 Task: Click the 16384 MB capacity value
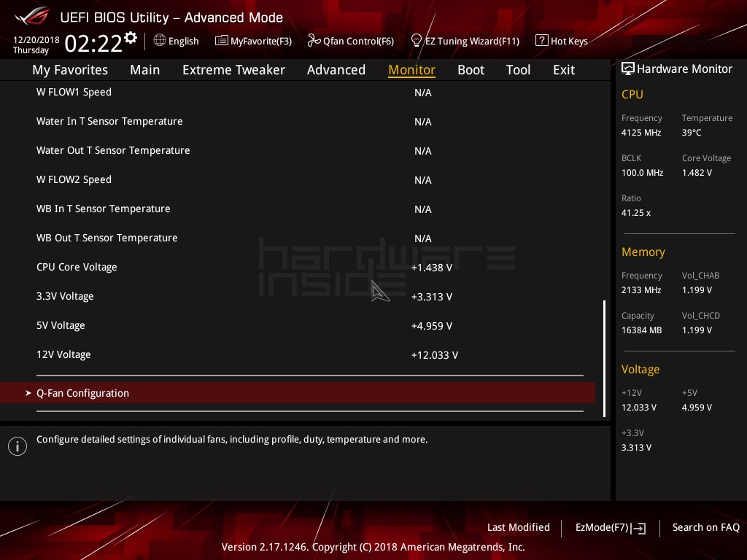[642, 330]
